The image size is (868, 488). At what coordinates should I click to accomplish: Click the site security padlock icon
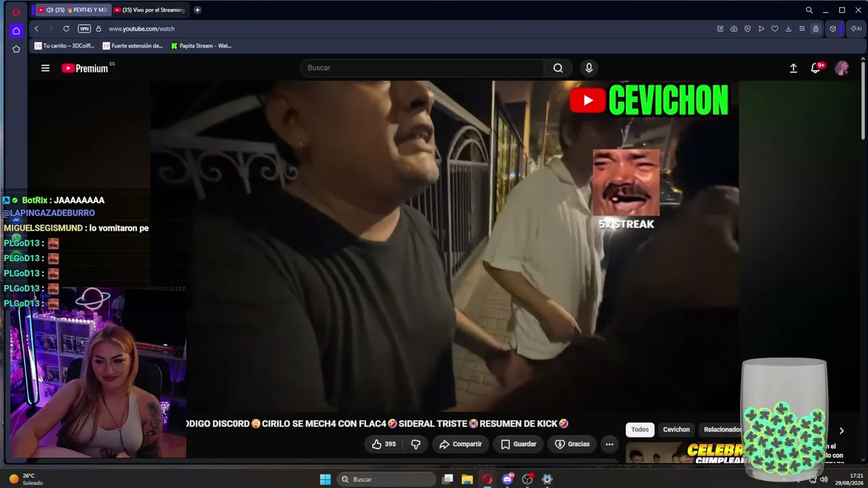click(98, 28)
